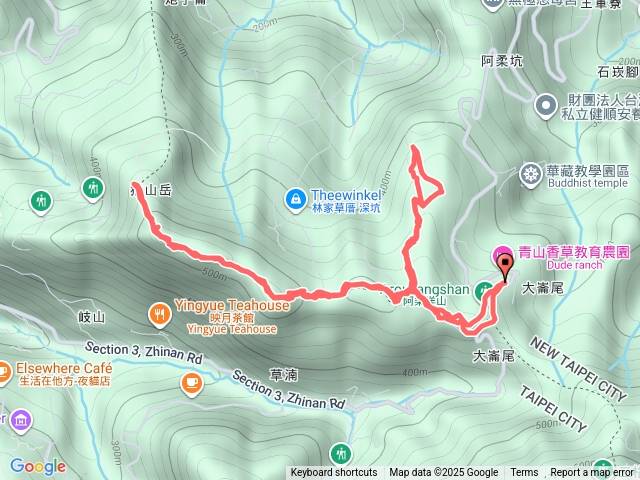Select the orange coffee cup café marker
The image size is (640, 480).
pyautogui.click(x=191, y=384)
